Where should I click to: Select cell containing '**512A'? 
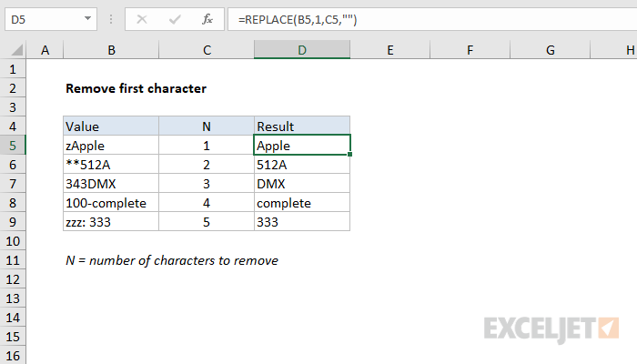(x=111, y=165)
